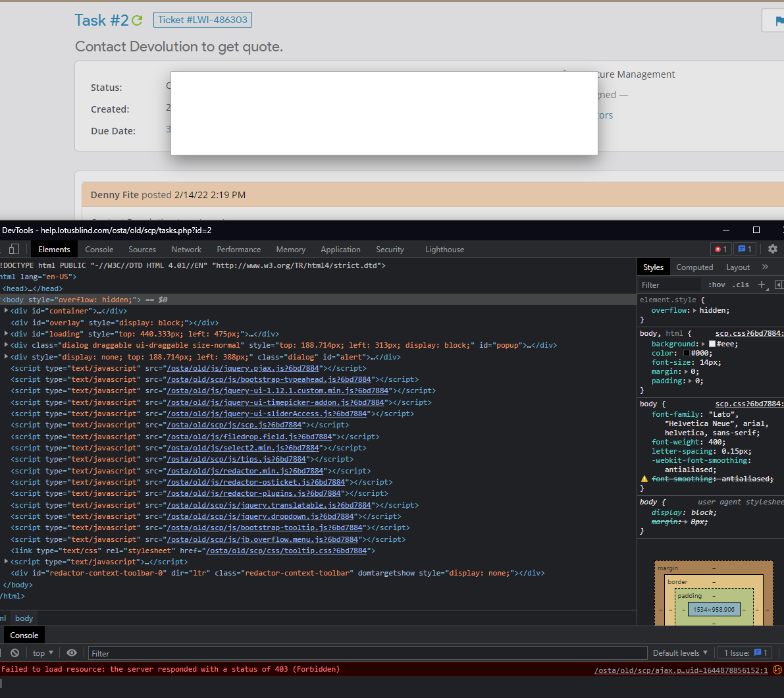Open the scp.js script link
This screenshot has height=698, width=784.
234,425
